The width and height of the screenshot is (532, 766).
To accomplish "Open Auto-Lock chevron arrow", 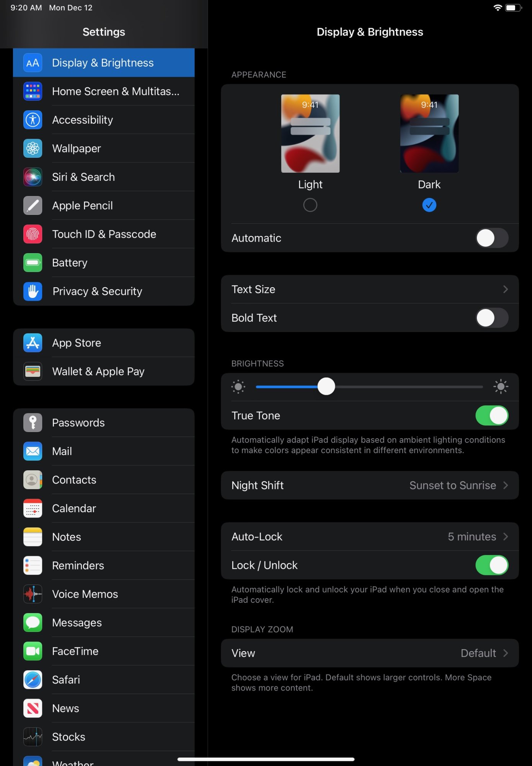I will [x=506, y=537].
